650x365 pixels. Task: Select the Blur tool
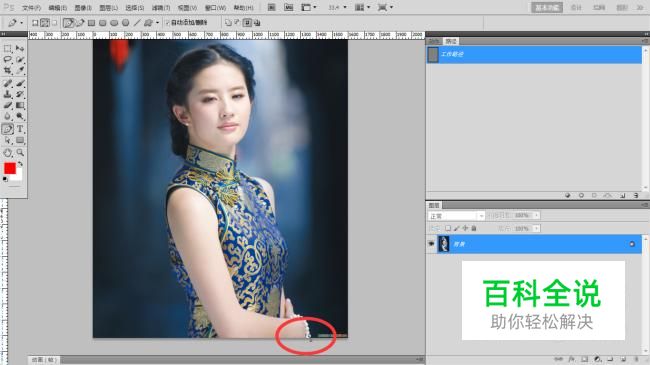[x=7, y=117]
